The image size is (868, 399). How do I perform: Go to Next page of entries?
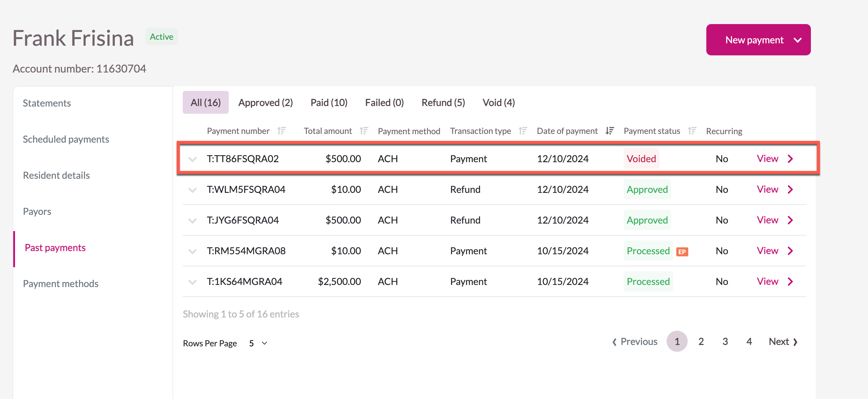click(x=783, y=341)
